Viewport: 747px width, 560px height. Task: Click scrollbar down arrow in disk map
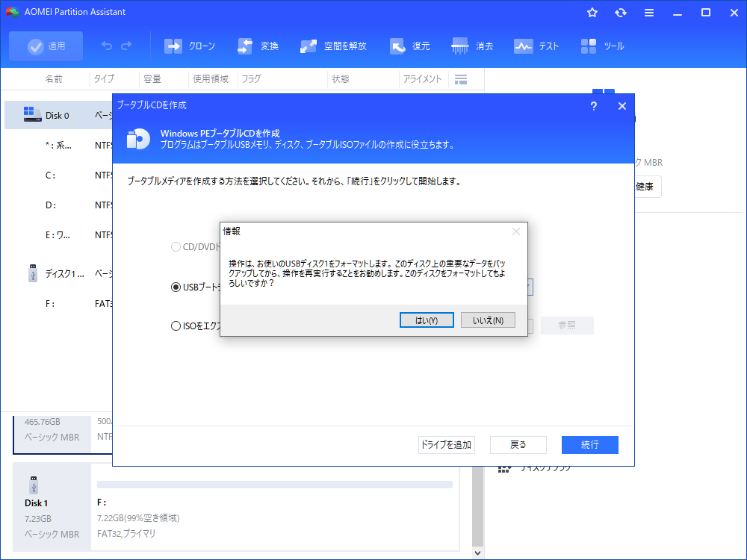point(478,553)
